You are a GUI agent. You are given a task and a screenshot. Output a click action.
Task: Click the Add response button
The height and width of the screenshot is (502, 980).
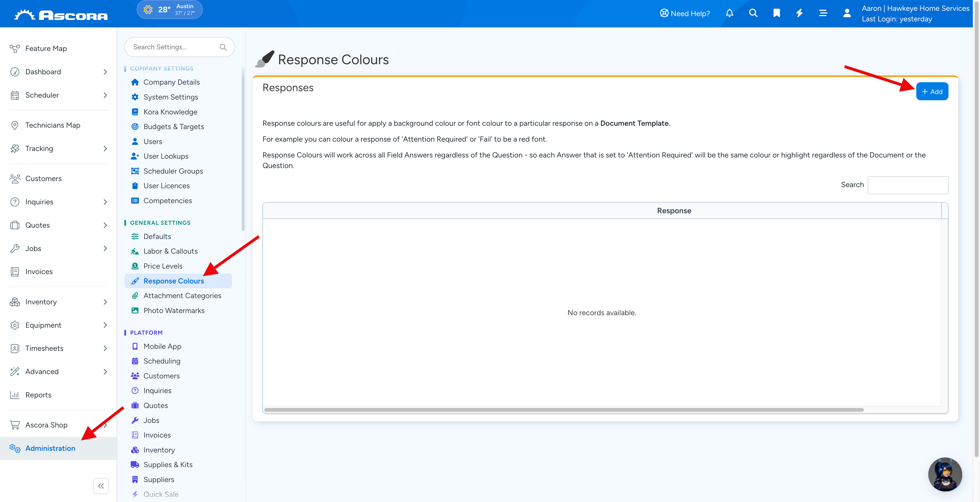tap(932, 92)
